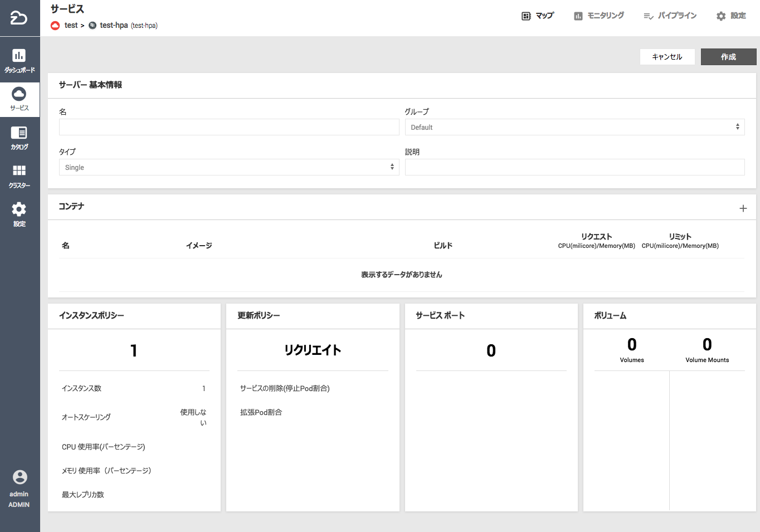Click the red cloud icon beside test
This screenshot has width=760, height=532.
point(55,26)
